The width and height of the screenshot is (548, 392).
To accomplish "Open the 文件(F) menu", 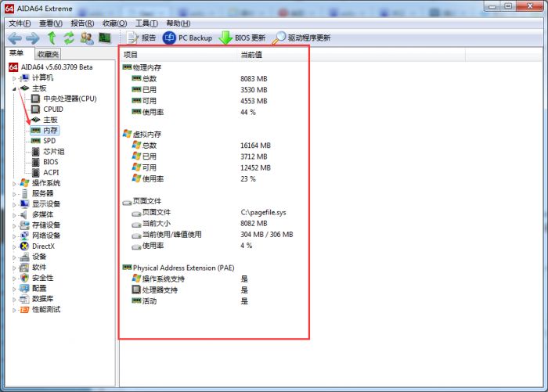I will click(x=20, y=23).
